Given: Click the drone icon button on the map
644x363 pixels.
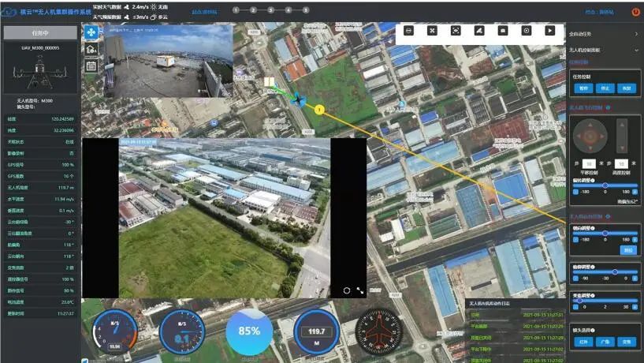Looking at the screenshot, I should 91,32.
